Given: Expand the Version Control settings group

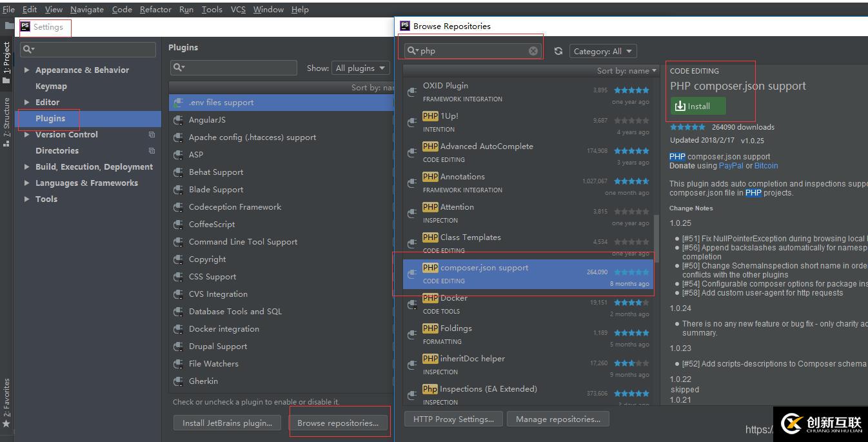Looking at the screenshot, I should pos(26,134).
